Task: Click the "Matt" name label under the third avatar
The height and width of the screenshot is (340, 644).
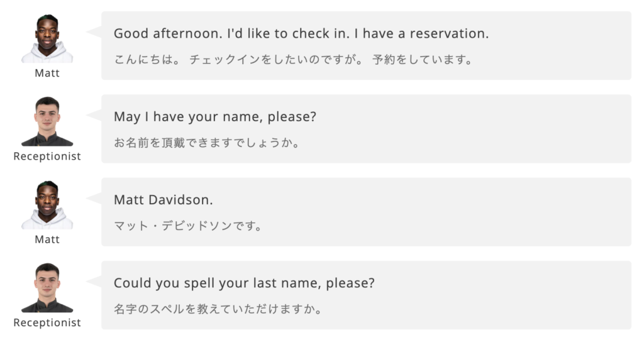Action: click(47, 239)
